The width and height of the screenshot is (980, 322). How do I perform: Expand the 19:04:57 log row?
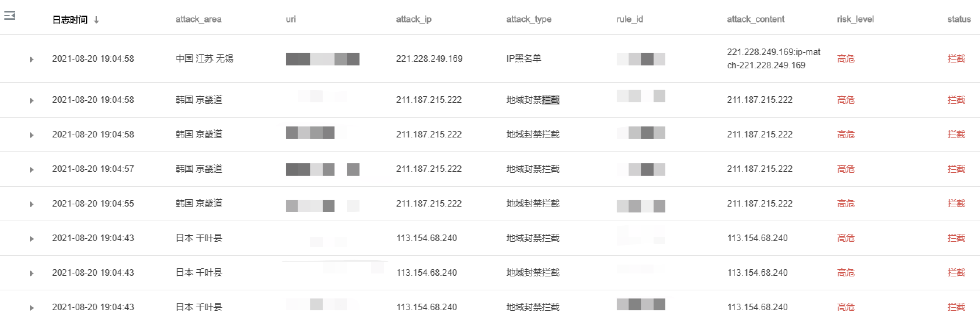(x=32, y=169)
